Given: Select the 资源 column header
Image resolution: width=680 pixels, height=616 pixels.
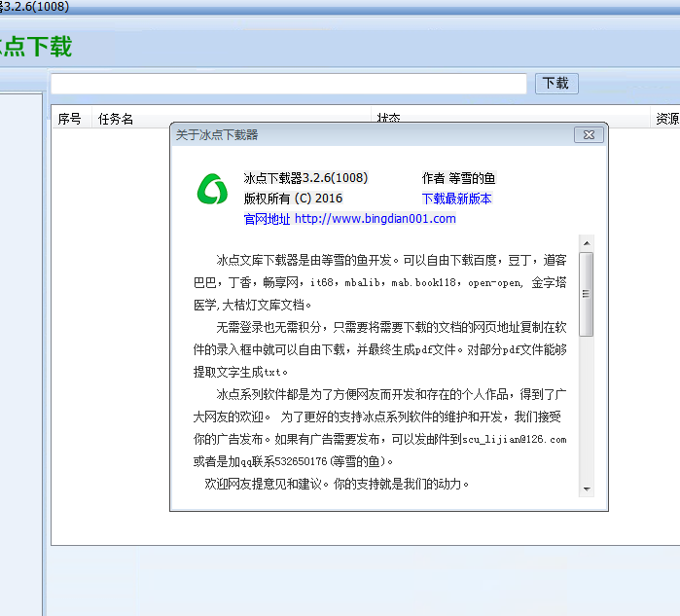Looking at the screenshot, I should point(666,119).
